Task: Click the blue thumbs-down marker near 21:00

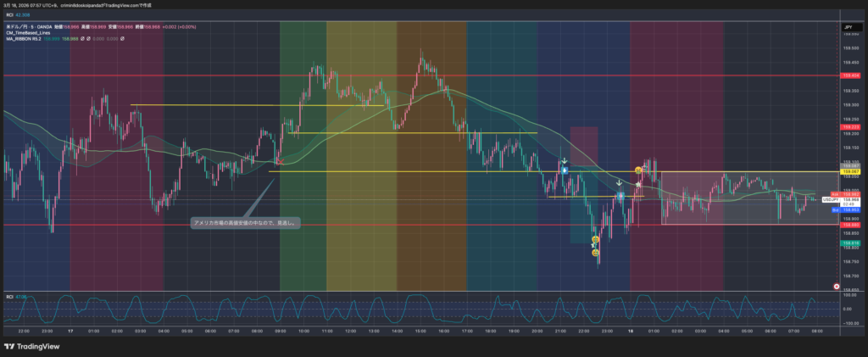Action: (x=564, y=170)
